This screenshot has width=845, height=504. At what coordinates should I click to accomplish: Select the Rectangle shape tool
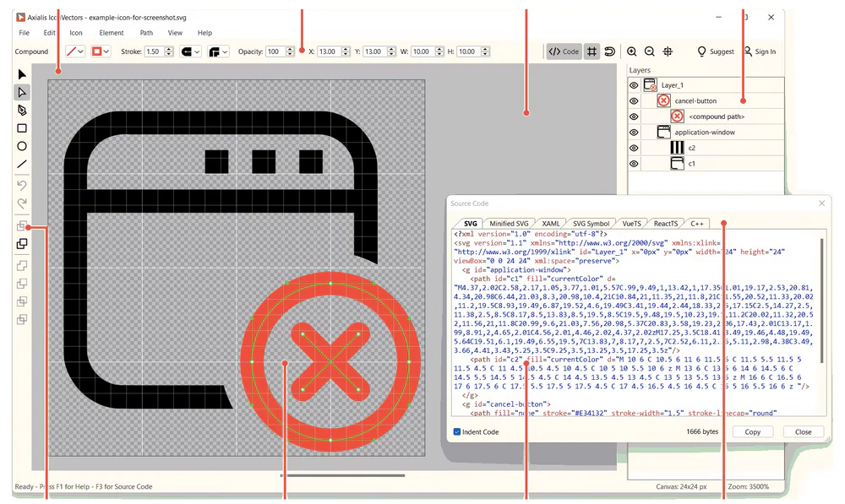[x=22, y=128]
